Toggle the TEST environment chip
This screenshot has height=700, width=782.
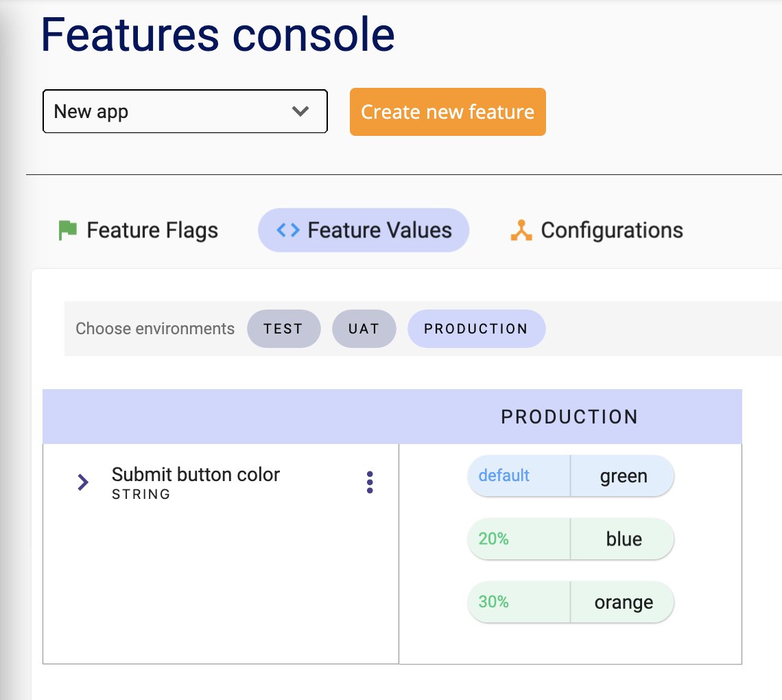tap(283, 329)
